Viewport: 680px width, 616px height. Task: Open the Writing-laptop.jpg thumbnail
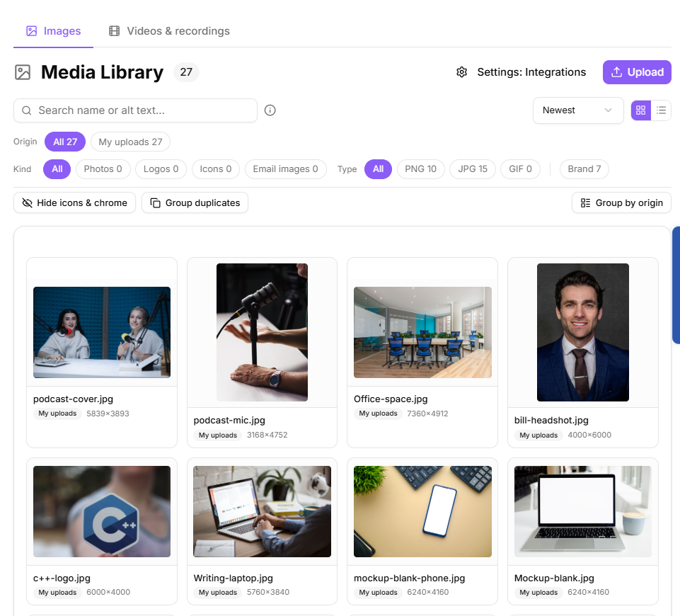pyautogui.click(x=262, y=511)
